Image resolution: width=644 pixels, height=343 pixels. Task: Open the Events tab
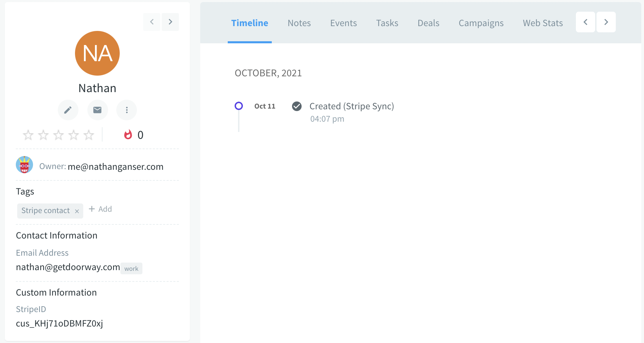[x=344, y=23]
